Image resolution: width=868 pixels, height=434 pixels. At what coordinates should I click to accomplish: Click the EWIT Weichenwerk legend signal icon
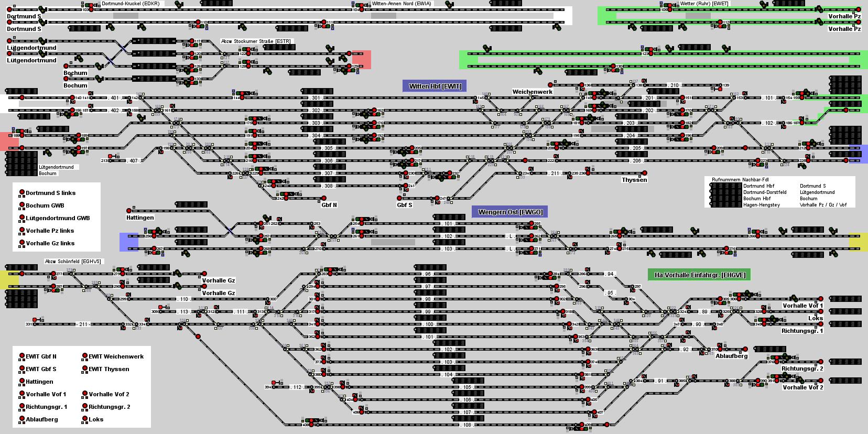(84, 356)
